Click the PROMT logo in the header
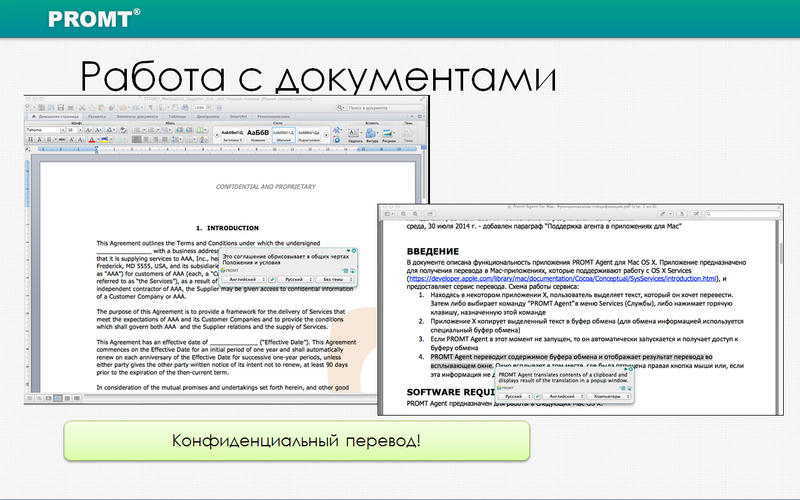 [94, 18]
